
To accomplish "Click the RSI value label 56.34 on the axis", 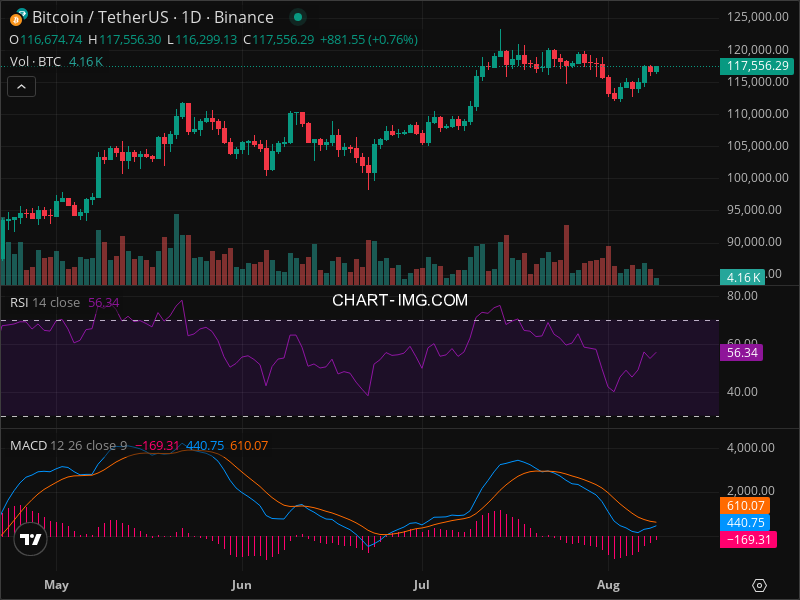I will (x=741, y=353).
